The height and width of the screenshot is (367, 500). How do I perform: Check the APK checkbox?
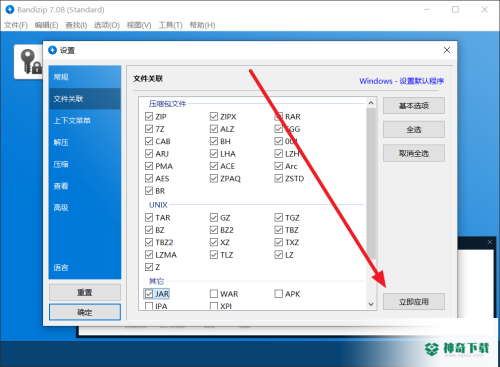click(x=279, y=294)
